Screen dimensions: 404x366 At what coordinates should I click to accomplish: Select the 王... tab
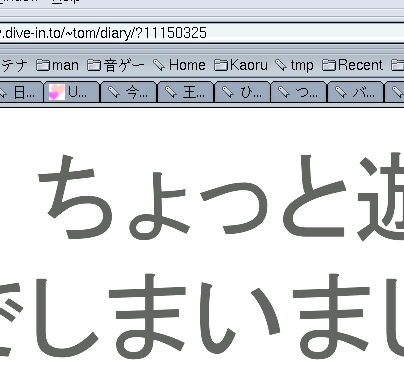(x=186, y=92)
